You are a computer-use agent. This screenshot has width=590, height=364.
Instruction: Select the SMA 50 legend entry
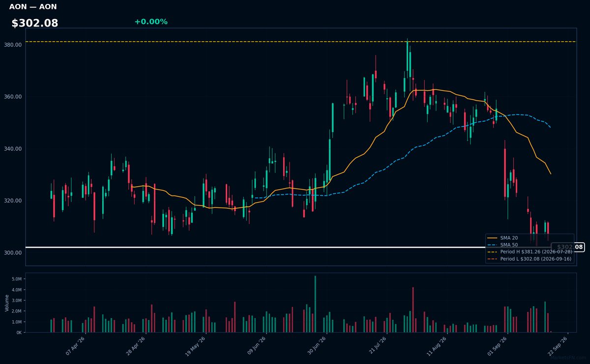click(x=501, y=245)
